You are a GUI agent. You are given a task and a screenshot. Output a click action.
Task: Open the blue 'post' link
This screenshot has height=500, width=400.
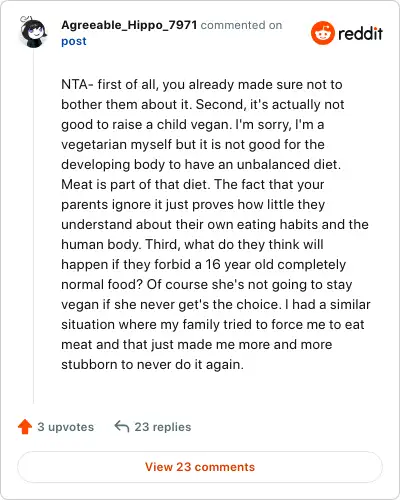click(x=74, y=41)
